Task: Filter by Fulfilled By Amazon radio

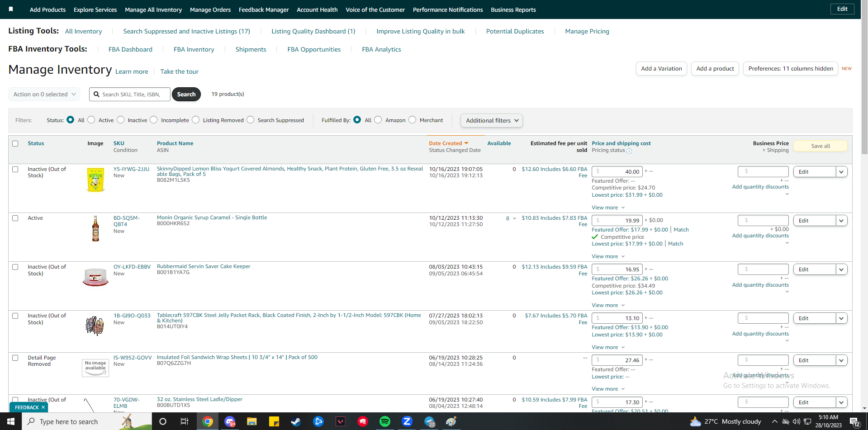Action: [378, 120]
